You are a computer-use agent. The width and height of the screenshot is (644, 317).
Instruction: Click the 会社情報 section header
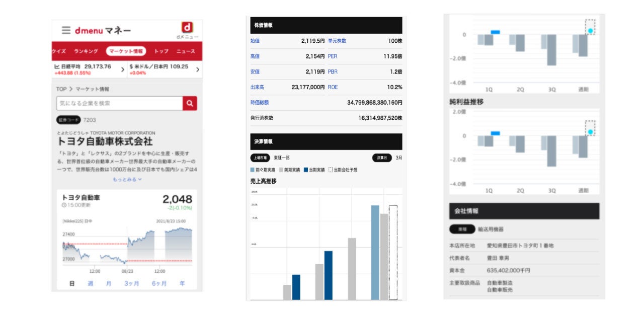pos(524,211)
